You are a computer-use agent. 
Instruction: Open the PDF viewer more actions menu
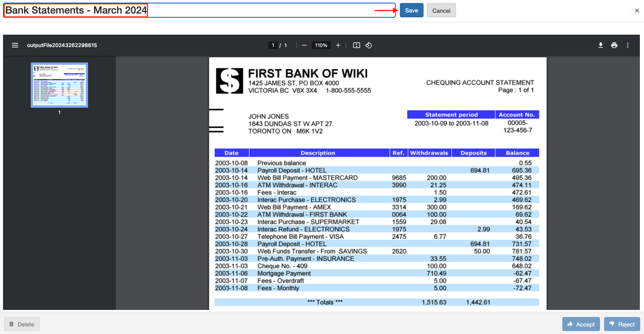point(628,45)
